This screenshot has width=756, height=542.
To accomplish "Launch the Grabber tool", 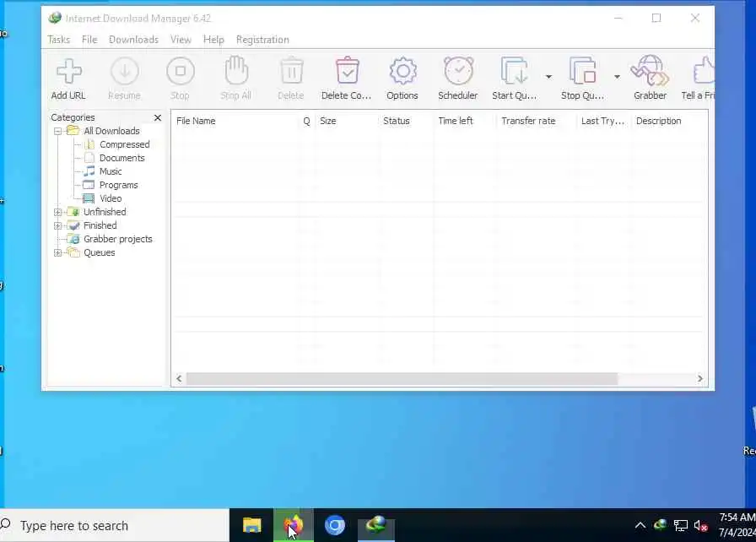I will click(x=650, y=70).
